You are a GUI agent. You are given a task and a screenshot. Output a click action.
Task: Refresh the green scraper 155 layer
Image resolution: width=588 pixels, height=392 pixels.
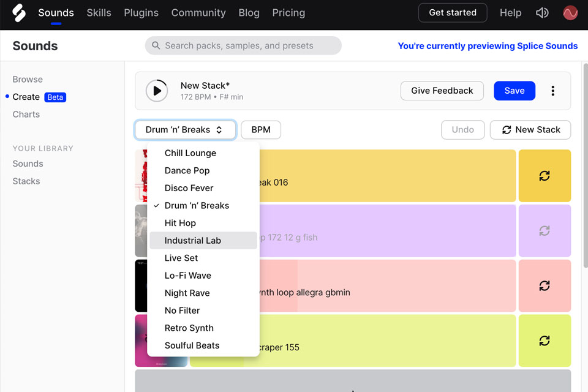pos(545,341)
